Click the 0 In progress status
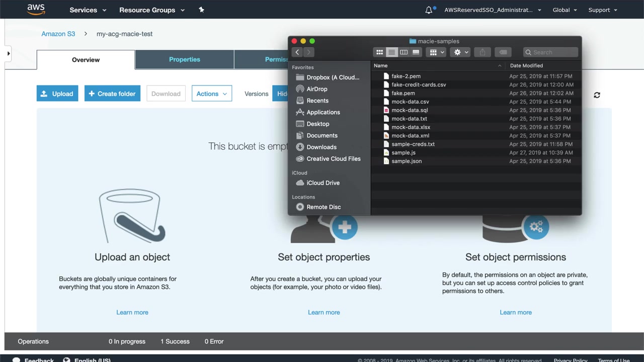Image resolution: width=644 pixels, height=362 pixels. pos(127,341)
